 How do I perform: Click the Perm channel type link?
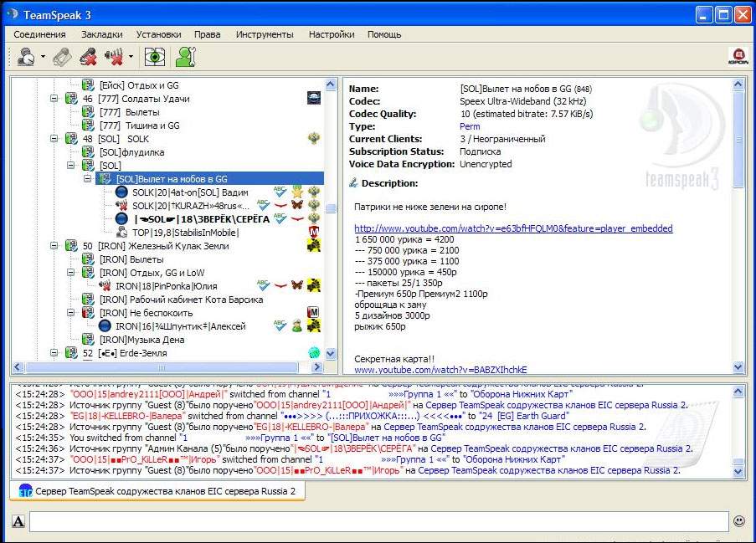point(470,126)
